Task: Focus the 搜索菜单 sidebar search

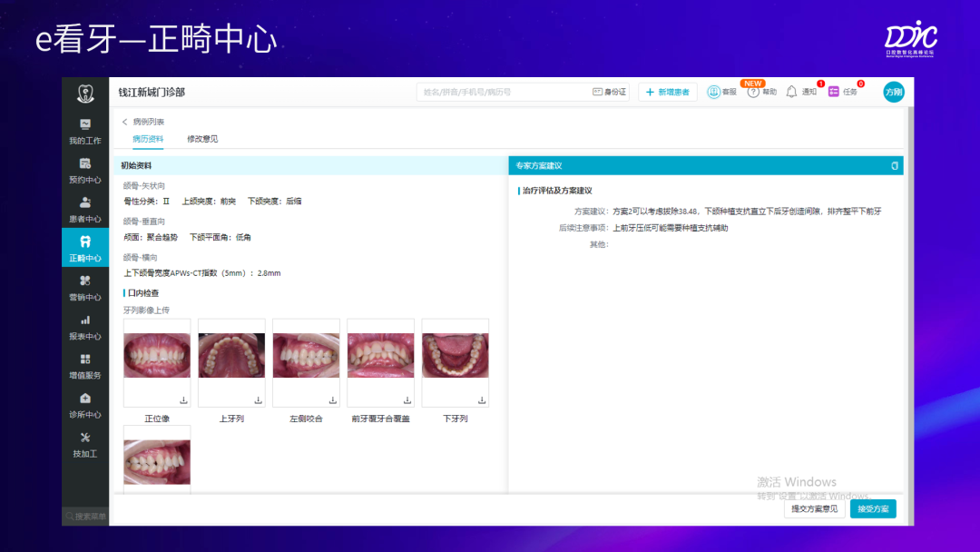Action: (x=85, y=517)
